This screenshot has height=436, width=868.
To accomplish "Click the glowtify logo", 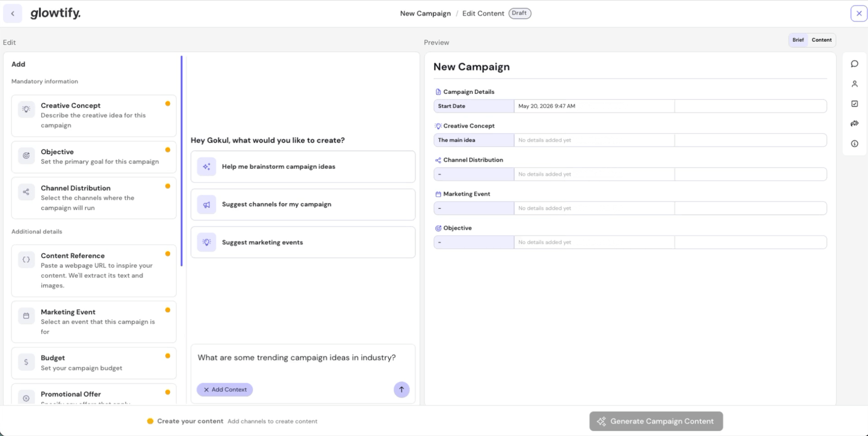I will 55,13.
